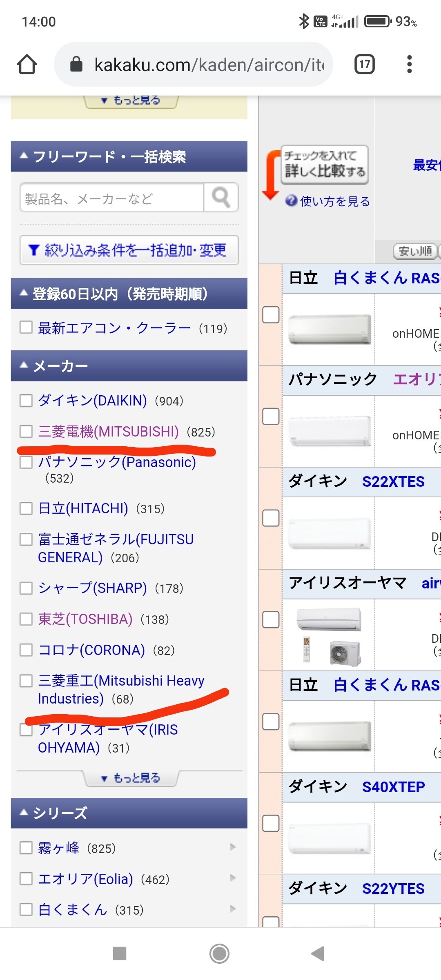Screen dimensions: 441x980
Task: Check the 三菱重工 maker checkbox
Action: [26, 681]
